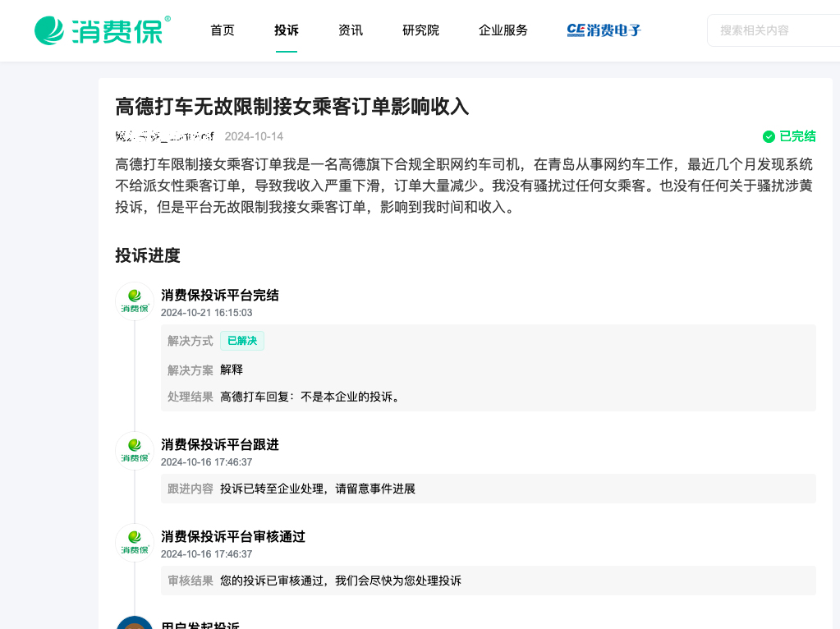Click the 消费保投诉平台审核通过 heading
The image size is (840, 629).
(233, 537)
